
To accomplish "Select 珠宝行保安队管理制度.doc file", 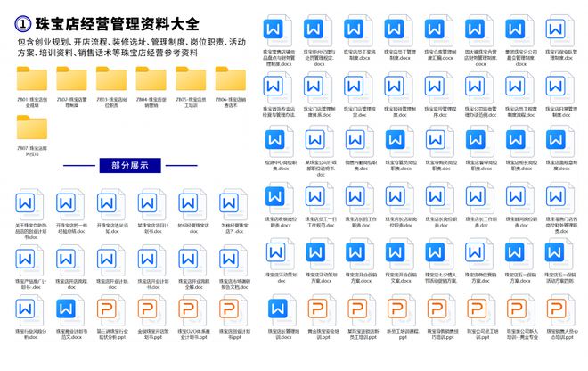I will click(559, 31).
